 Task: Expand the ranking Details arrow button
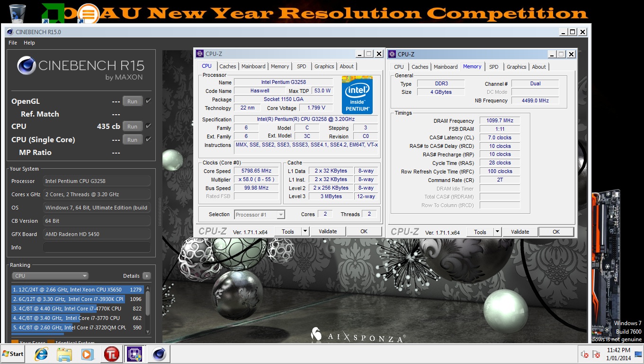pos(146,276)
